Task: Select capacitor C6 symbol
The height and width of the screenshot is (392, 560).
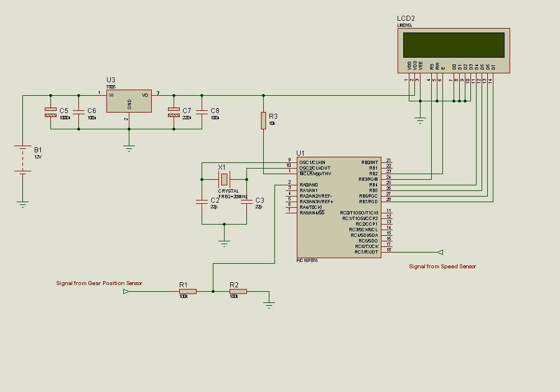Action: point(78,112)
